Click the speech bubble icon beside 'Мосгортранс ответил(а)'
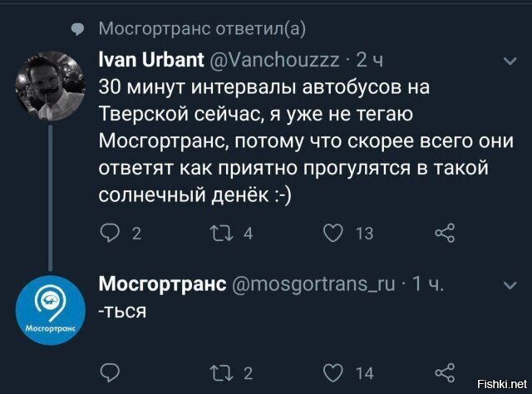Image resolution: width=532 pixels, height=394 pixels. point(76,30)
